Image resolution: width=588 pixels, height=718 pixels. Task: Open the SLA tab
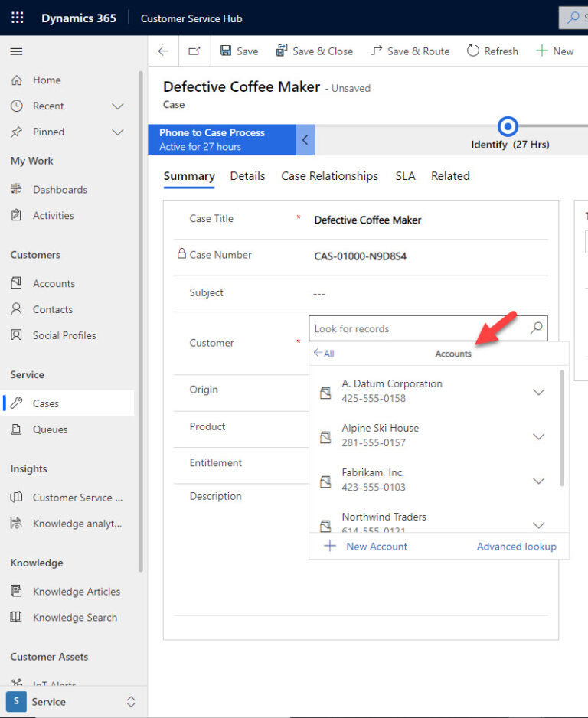pyautogui.click(x=405, y=176)
